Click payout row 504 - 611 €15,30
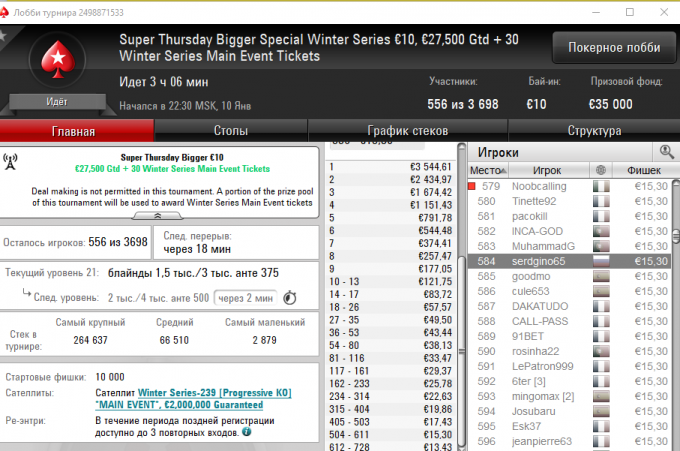The height and width of the screenshot is (451, 680). tap(390, 435)
